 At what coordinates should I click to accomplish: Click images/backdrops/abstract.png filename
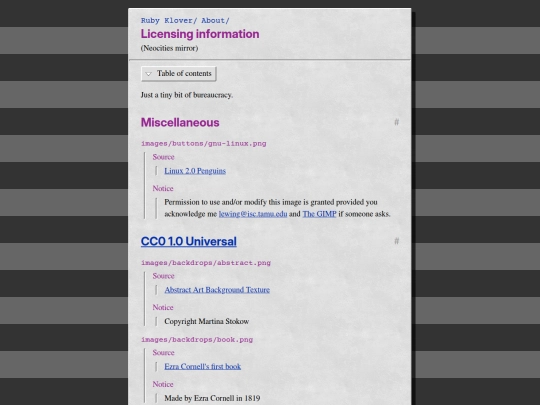click(x=206, y=263)
